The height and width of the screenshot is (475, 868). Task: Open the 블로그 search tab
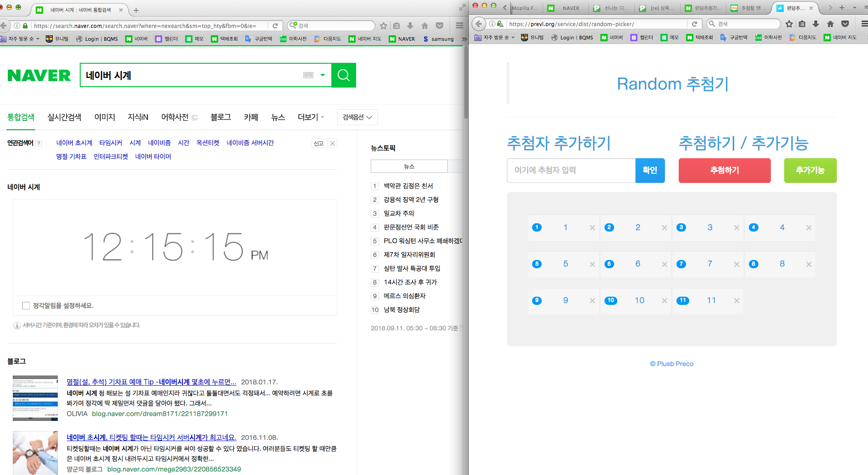[x=221, y=117]
